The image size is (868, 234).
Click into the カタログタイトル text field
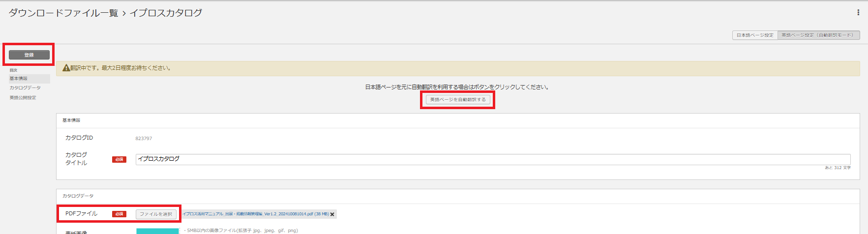[x=492, y=159]
